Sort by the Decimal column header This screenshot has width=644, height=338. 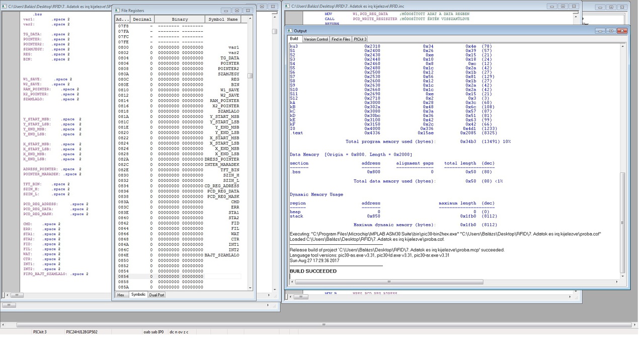point(142,19)
